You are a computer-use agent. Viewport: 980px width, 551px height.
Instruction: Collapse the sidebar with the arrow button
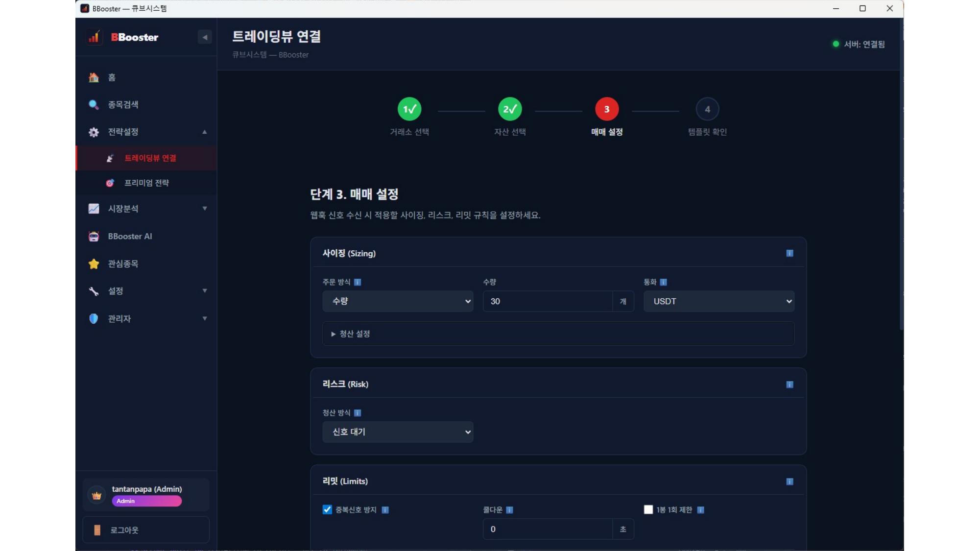[x=204, y=37]
